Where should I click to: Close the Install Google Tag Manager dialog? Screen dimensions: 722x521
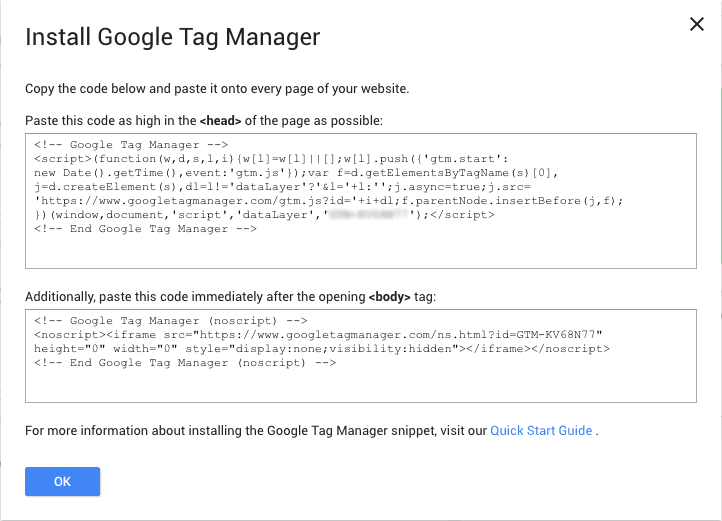tap(697, 25)
